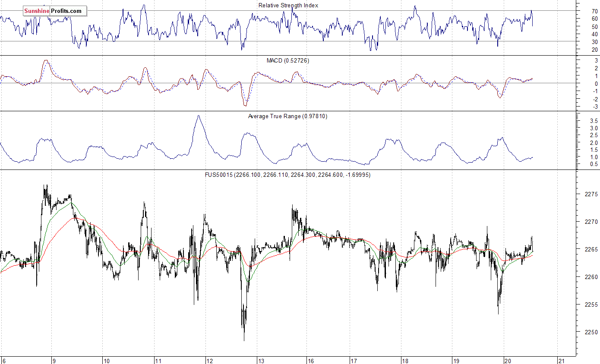Click date 17 on the time axis

(353, 361)
